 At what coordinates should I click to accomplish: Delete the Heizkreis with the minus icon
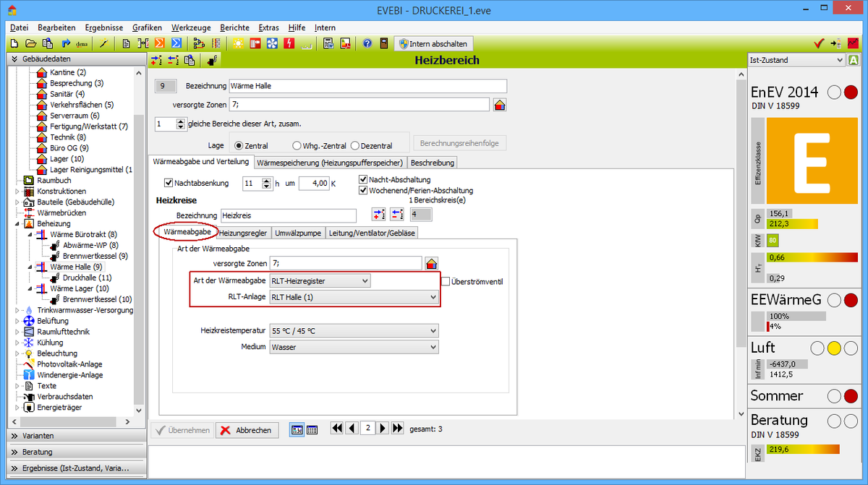tap(396, 215)
